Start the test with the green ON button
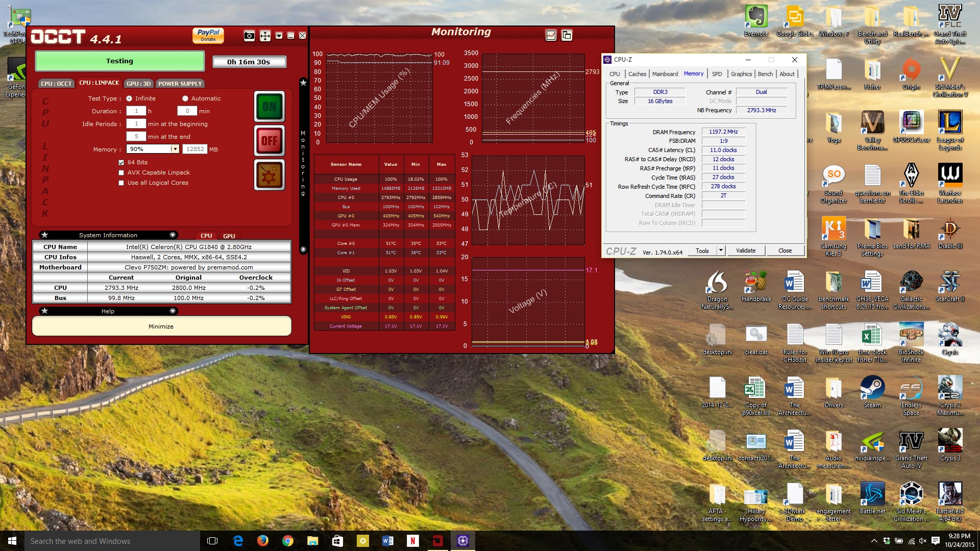Image resolution: width=980 pixels, height=551 pixels. 269,107
